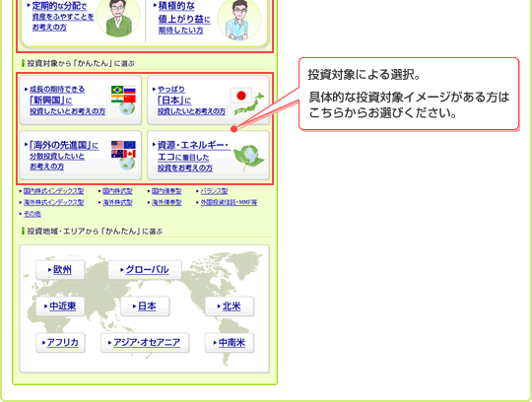Open the 積極的な値上がり益に期待したい方 link
Screen dimensions: 532x402
click(184, 18)
